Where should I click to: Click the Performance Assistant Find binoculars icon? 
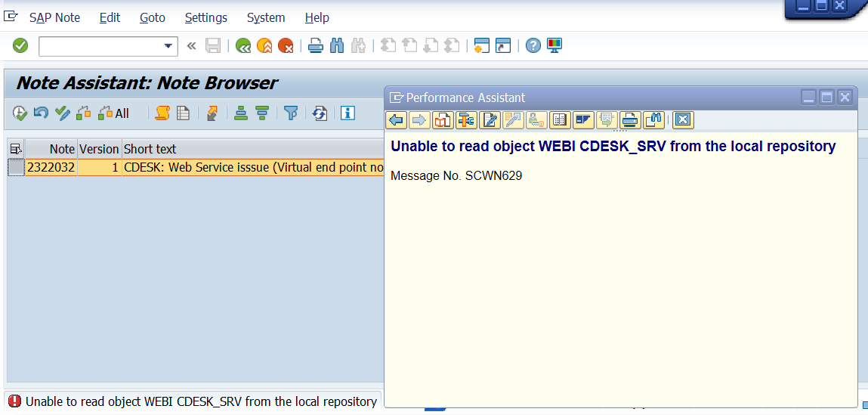coord(653,119)
